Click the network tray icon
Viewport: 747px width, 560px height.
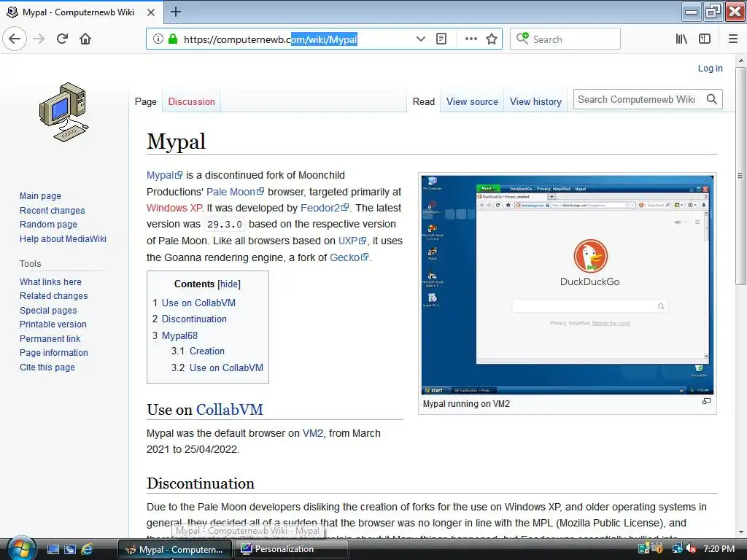point(677,548)
